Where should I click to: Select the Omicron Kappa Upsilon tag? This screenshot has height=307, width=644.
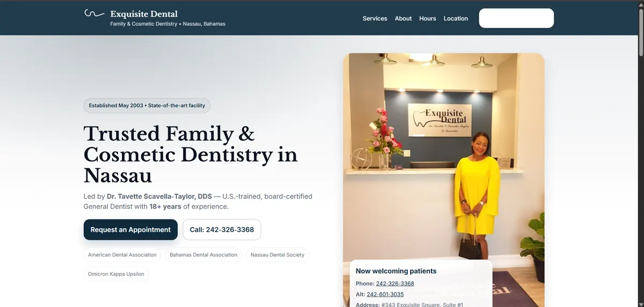pyautogui.click(x=116, y=274)
